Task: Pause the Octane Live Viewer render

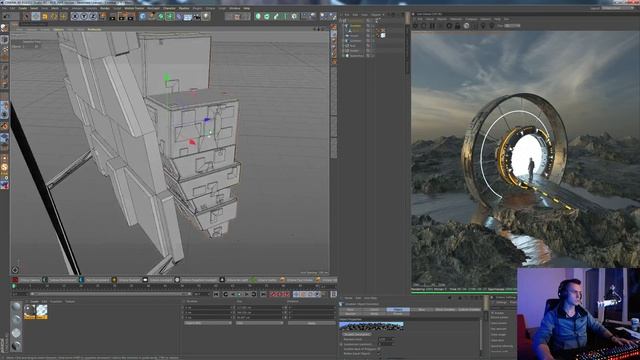Action: [x=432, y=25]
